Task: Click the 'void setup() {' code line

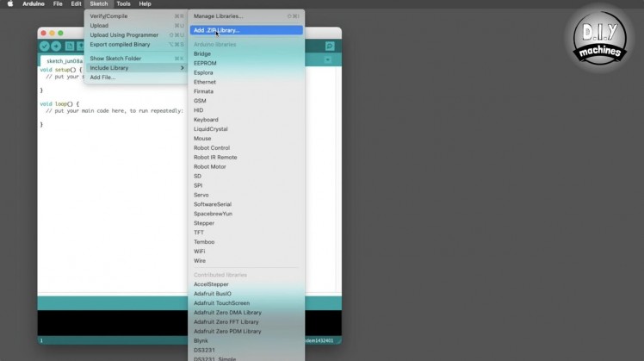Action: point(61,70)
